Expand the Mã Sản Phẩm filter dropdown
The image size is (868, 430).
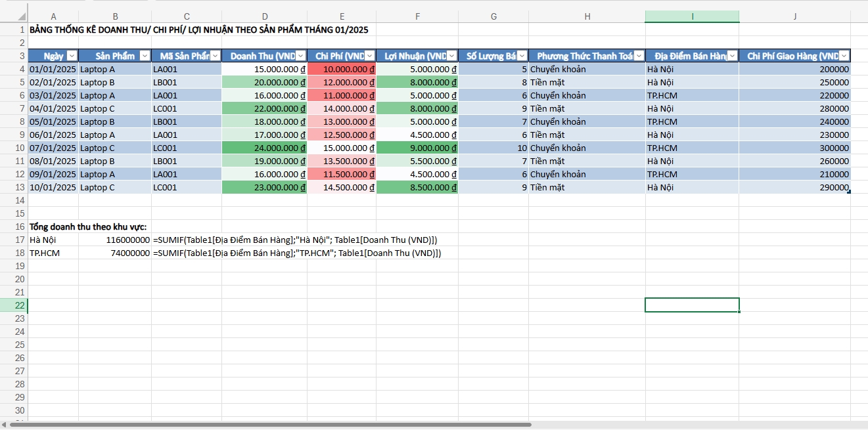215,56
